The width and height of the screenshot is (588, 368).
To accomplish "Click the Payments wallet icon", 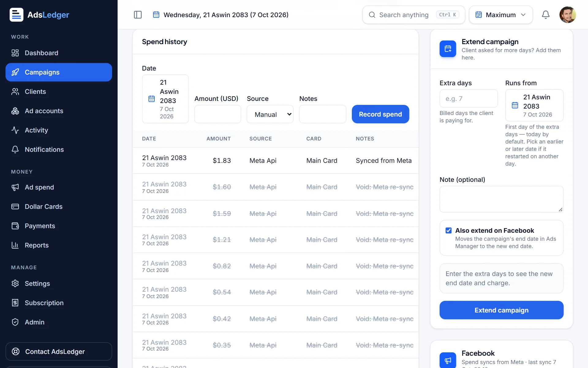I will point(15,226).
